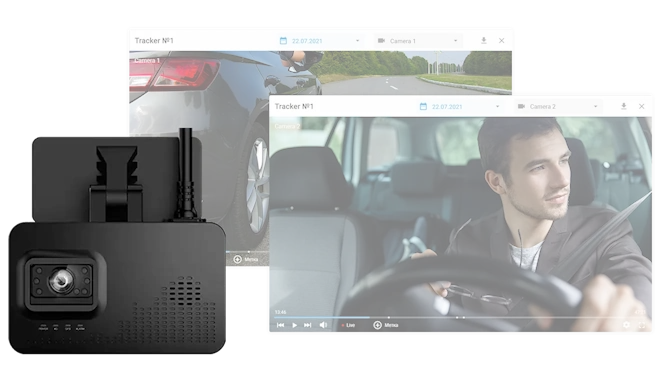Click the calendar icon in Camera 2 window

(x=423, y=106)
